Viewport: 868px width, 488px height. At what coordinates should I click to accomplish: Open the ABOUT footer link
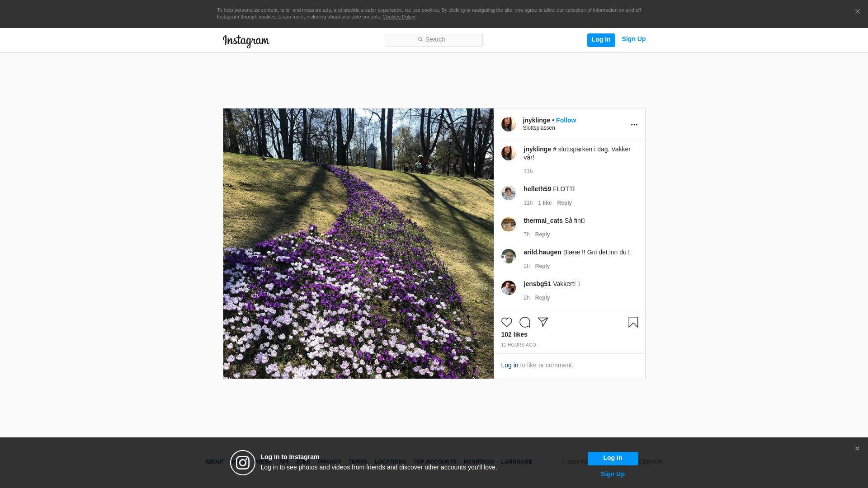coord(215,462)
